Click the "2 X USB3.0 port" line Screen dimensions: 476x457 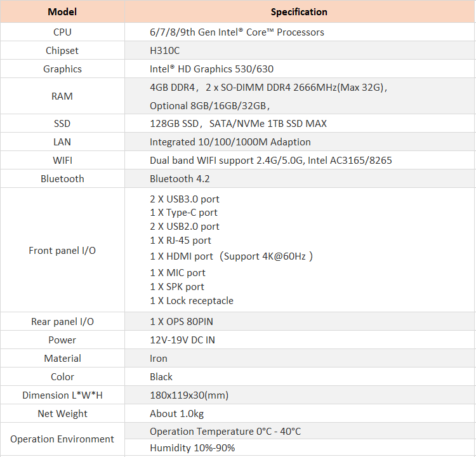pos(185,199)
